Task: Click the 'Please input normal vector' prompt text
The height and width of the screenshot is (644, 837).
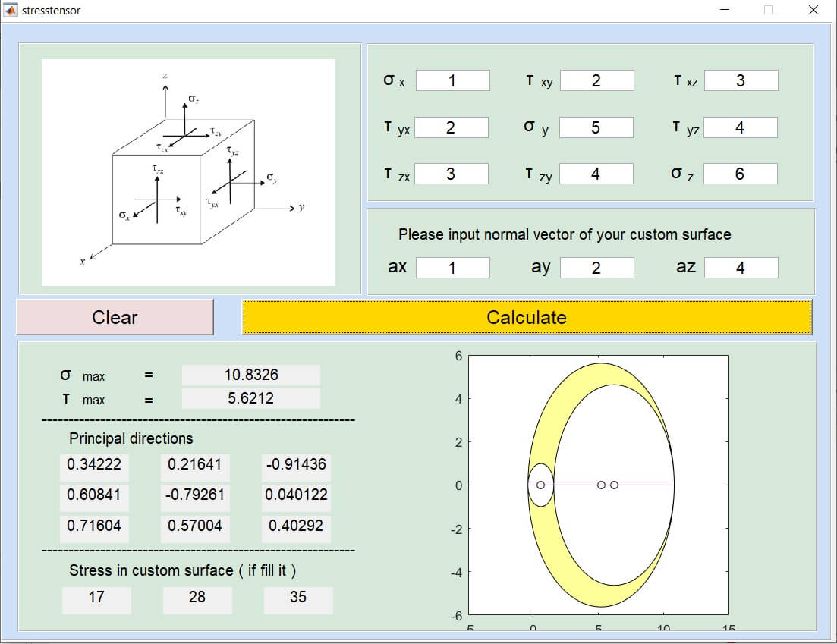Action: tap(565, 234)
